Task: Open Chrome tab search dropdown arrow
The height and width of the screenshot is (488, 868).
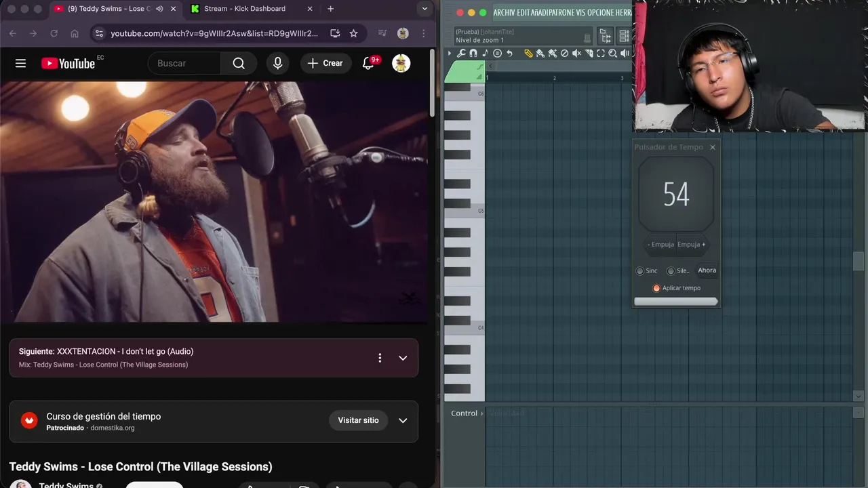Action: pyautogui.click(x=425, y=9)
